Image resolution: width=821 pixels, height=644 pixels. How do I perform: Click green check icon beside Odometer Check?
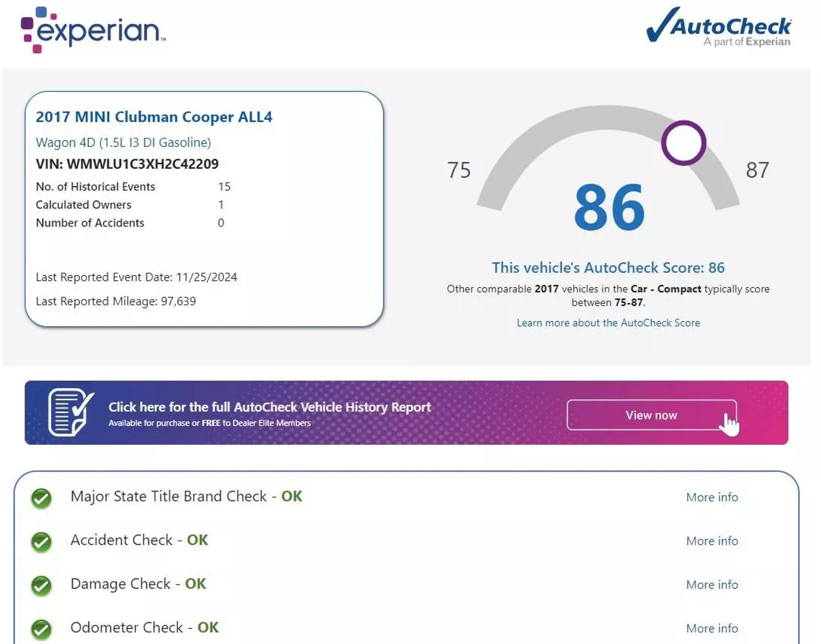point(41,629)
